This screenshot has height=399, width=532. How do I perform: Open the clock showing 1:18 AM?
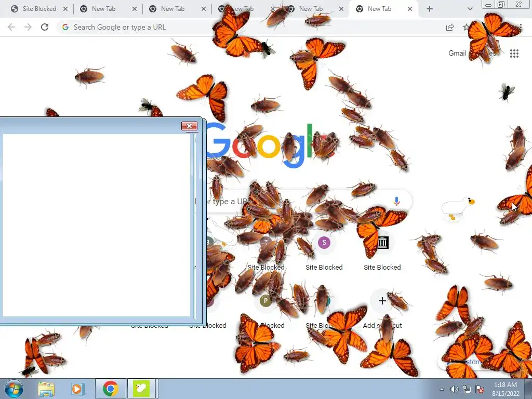pos(506,389)
